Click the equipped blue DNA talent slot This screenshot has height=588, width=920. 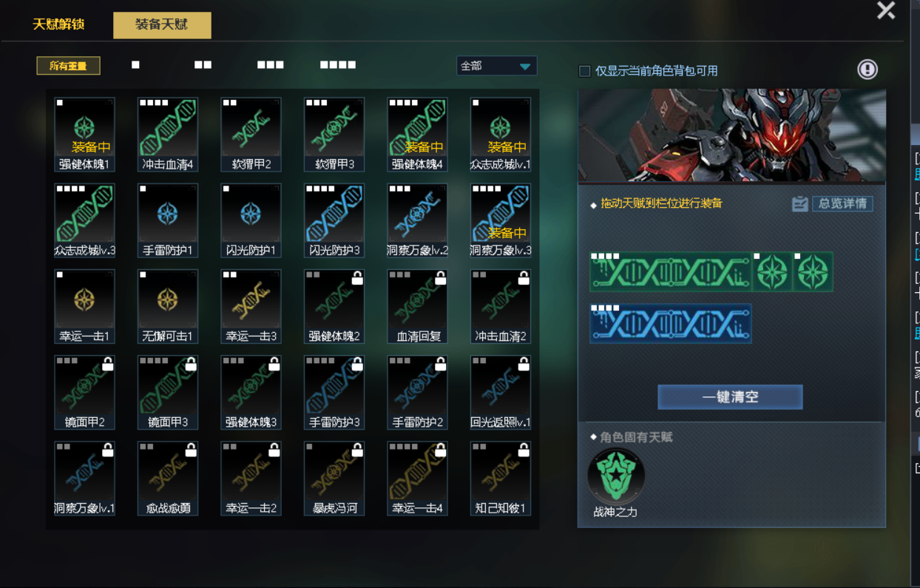(671, 323)
